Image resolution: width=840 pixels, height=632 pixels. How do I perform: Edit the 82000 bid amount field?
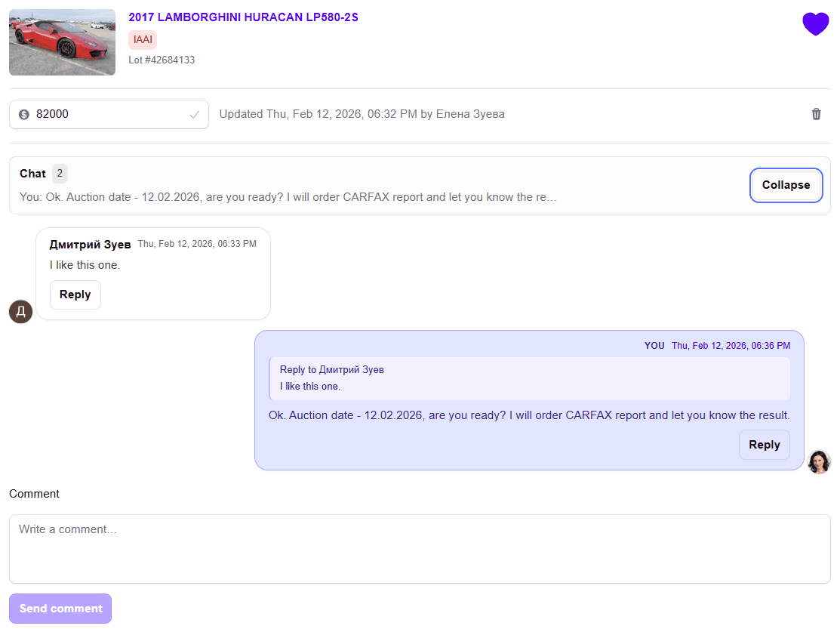point(98,114)
